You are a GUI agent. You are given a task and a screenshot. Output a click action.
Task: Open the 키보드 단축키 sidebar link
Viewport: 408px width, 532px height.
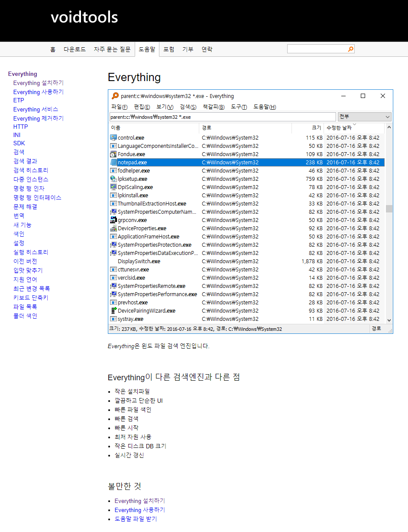pos(31,297)
